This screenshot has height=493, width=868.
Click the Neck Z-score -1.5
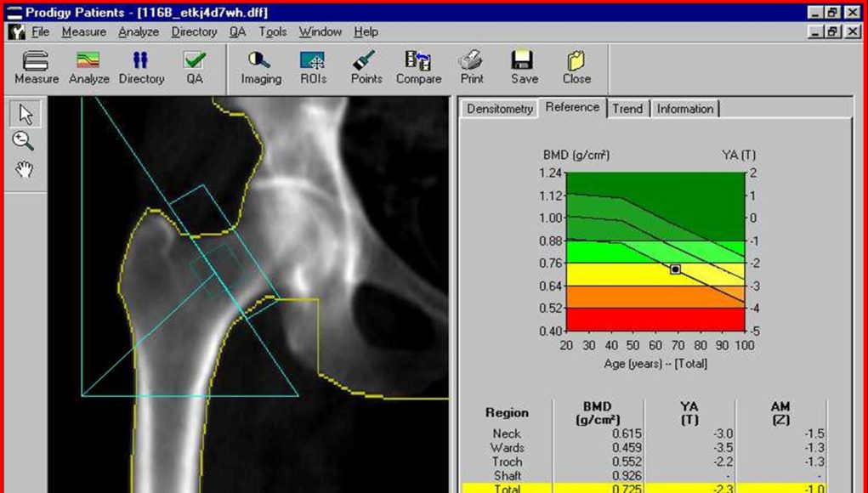point(814,434)
